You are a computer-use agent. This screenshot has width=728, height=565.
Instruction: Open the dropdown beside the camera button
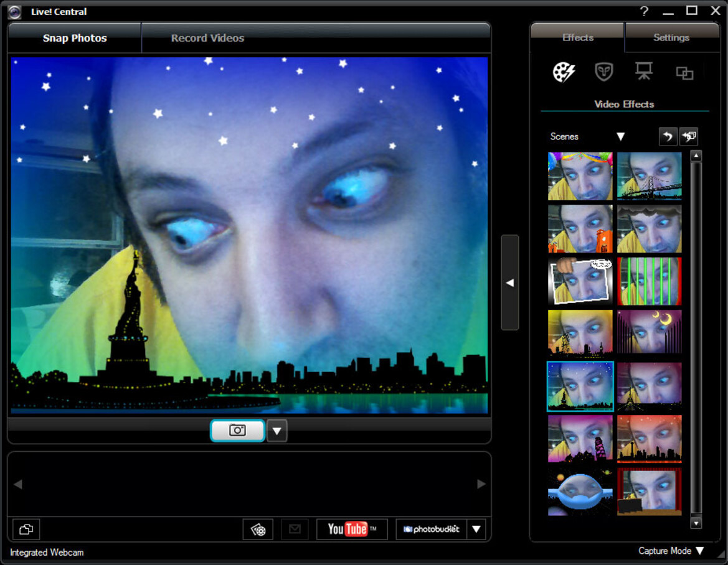(x=277, y=431)
